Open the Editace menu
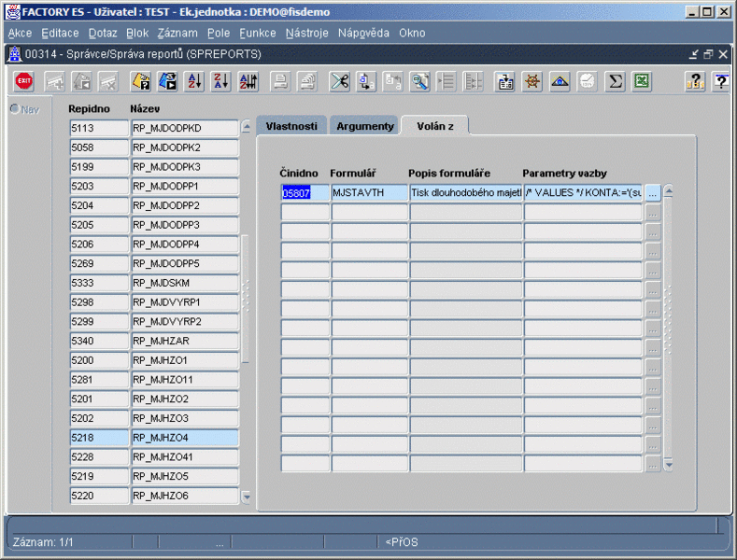The image size is (737, 560). click(x=61, y=33)
